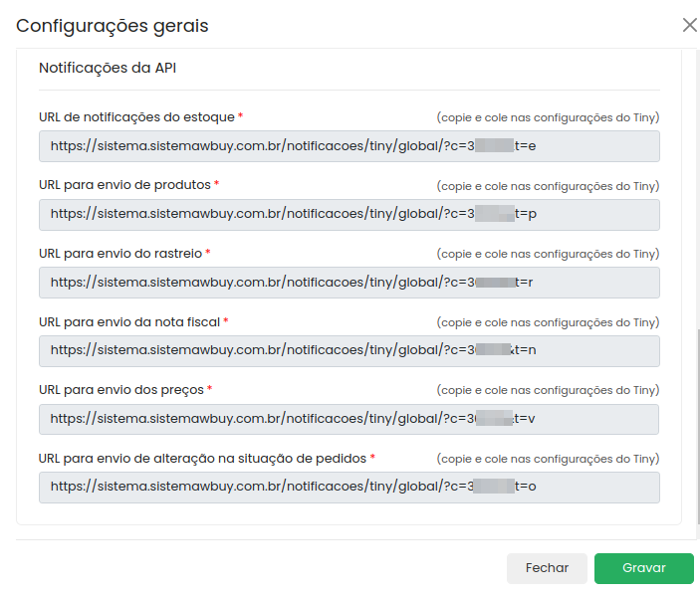Click the Tiny copy hint beside estoque field
Viewport: 700px width, 597px height.
pyautogui.click(x=548, y=117)
